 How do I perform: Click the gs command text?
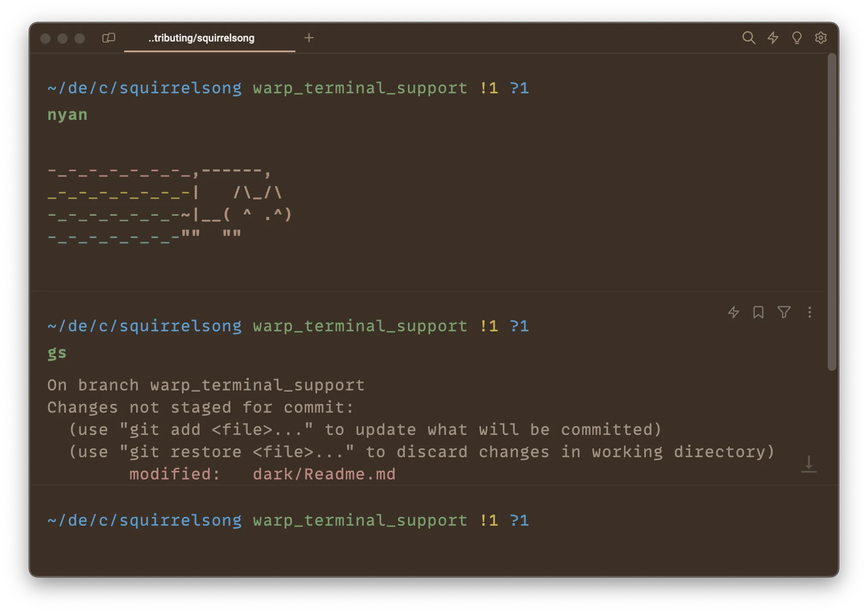pos(56,352)
